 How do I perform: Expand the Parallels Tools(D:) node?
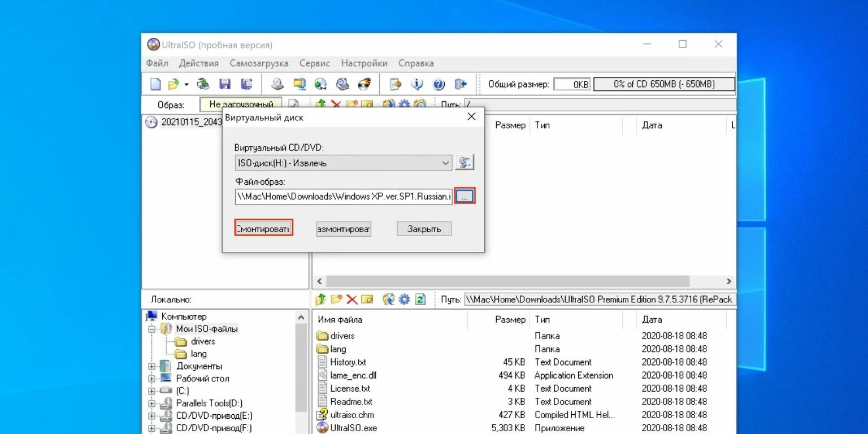(x=151, y=403)
